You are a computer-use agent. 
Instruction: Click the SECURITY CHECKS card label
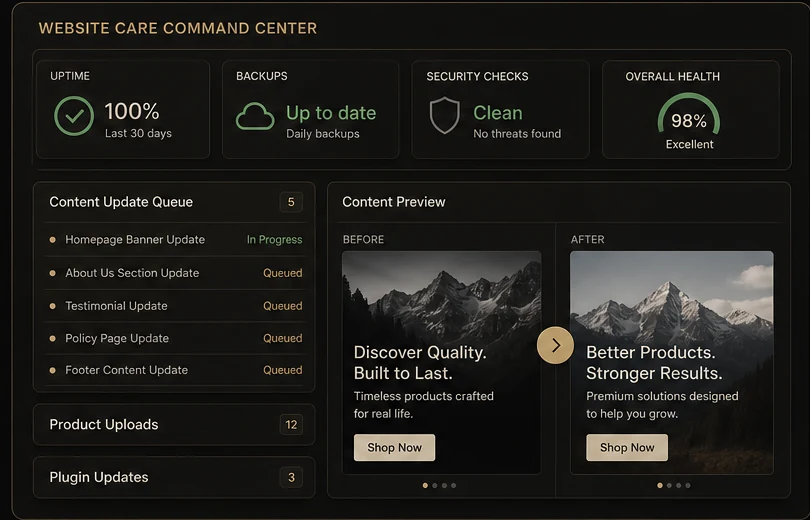(477, 76)
